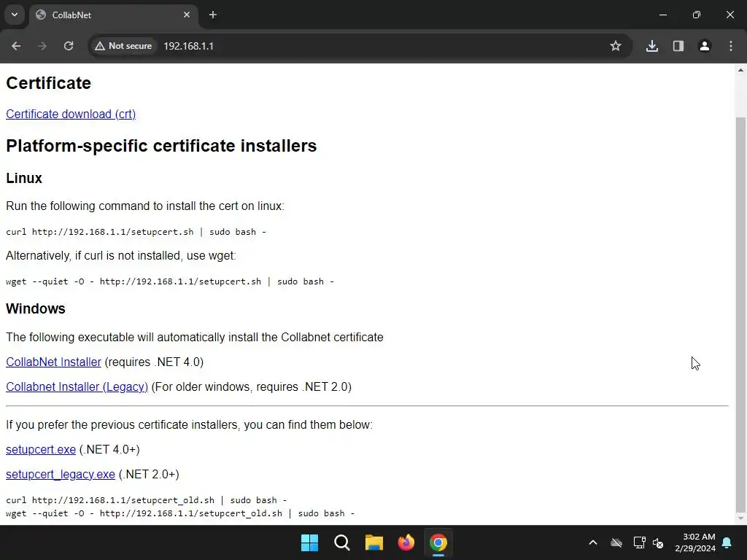The width and height of the screenshot is (747, 560).
Task: Click the Windows heading
Action: coord(36,308)
